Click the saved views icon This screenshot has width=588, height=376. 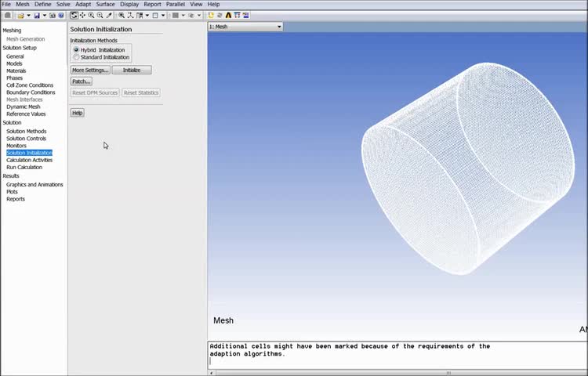[x=140, y=16]
